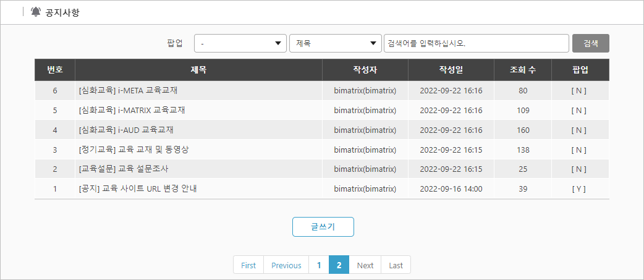The image size is (644, 280).
Task: Select page 2 in pagination
Action: (x=339, y=265)
